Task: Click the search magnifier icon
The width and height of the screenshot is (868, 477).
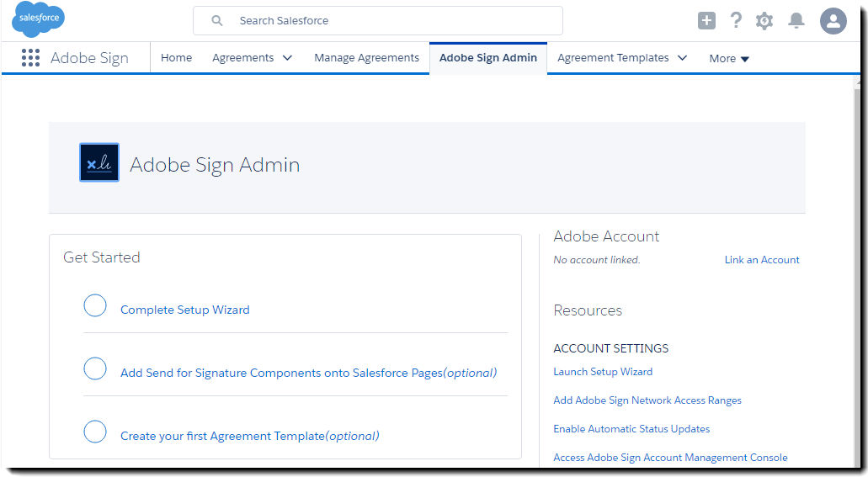Action: coord(217,20)
